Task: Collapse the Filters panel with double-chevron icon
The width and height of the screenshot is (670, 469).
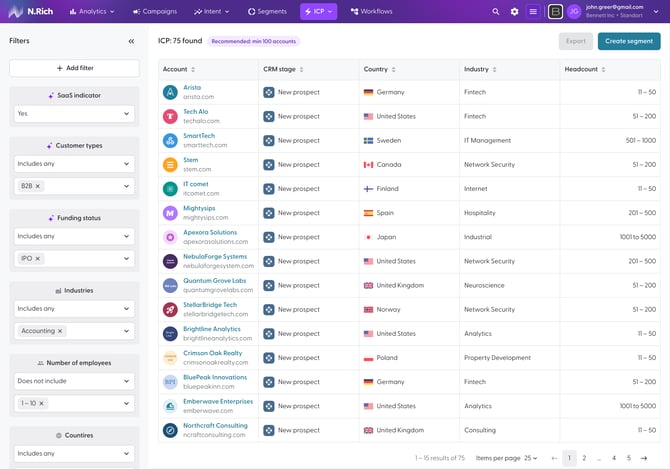Action: pyautogui.click(x=131, y=41)
